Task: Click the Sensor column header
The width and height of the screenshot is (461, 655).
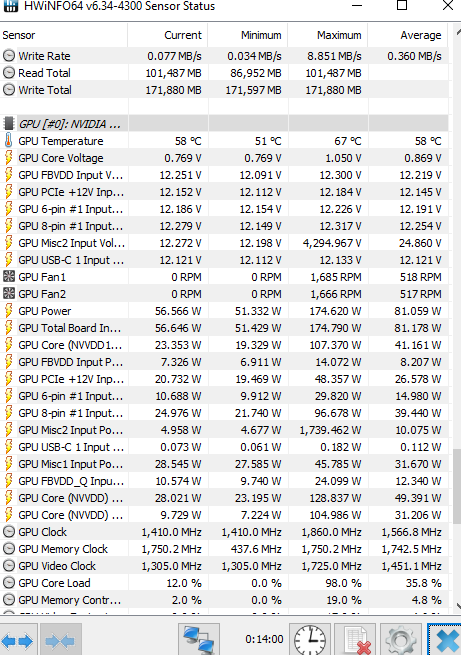Action: [63, 35]
